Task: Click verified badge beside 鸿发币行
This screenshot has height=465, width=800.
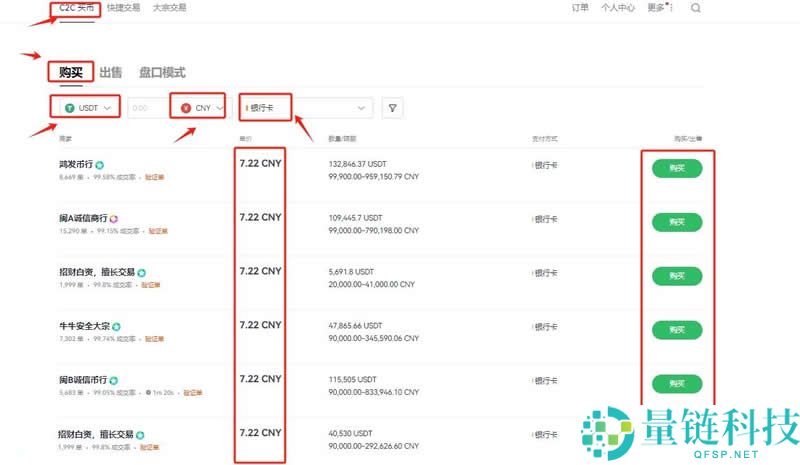Action: [99, 165]
